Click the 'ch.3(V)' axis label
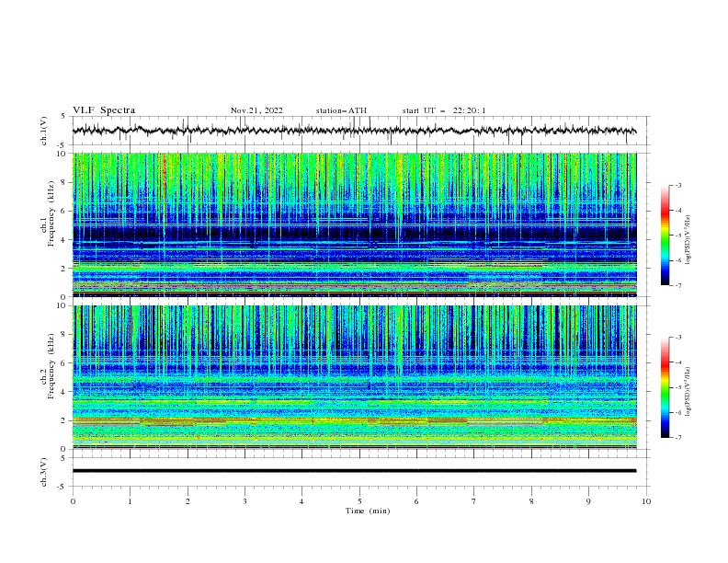The image size is (728, 563). click(x=44, y=472)
